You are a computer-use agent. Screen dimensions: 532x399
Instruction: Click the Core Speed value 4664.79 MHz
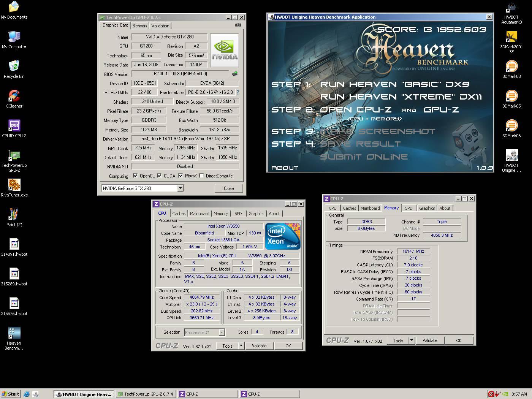click(x=202, y=298)
